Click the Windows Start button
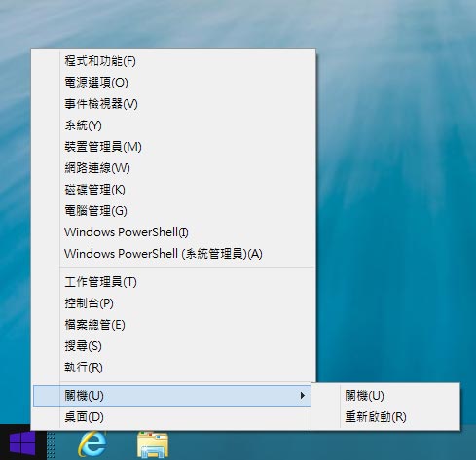The height and width of the screenshot is (460, 476). pyautogui.click(x=22, y=442)
